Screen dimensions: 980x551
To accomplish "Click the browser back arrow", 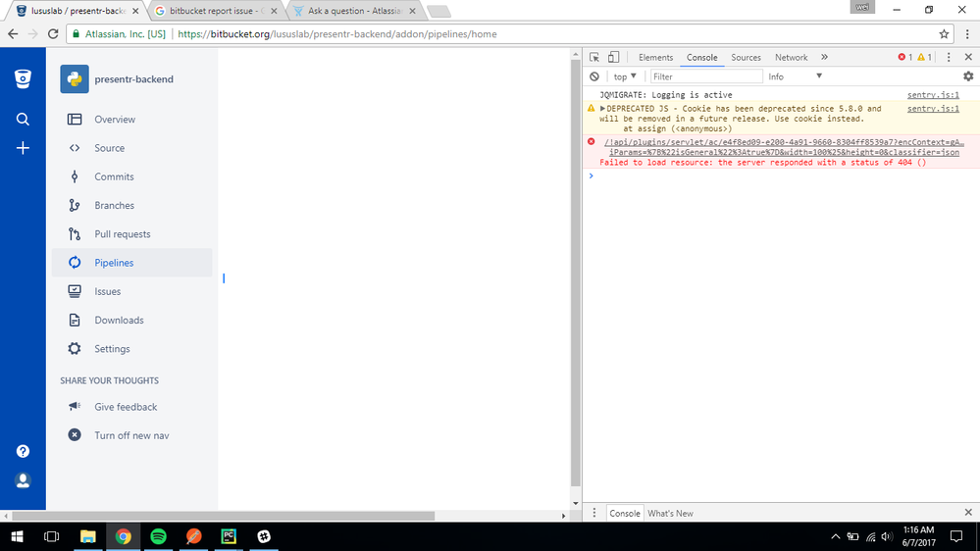I will (13, 33).
